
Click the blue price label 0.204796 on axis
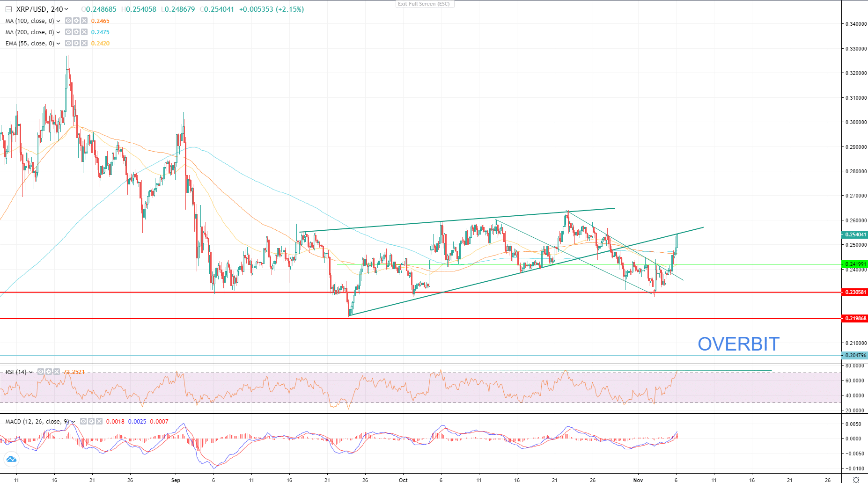point(854,355)
